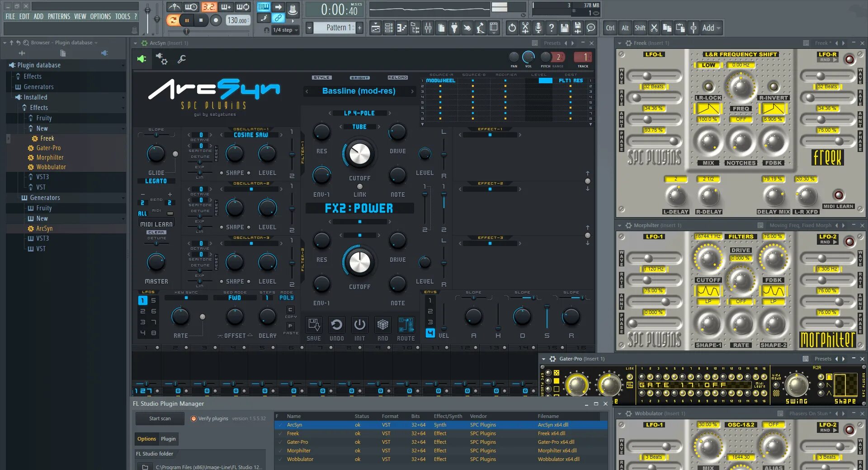
Task: Open the EDIT menu
Action: pos(24,16)
